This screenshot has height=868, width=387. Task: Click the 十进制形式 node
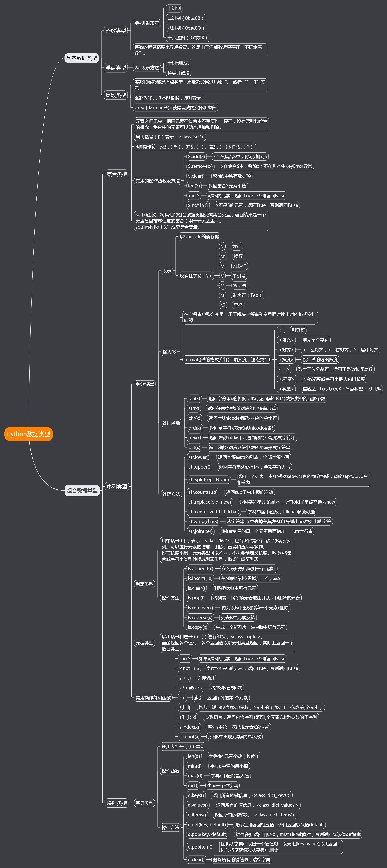point(179,63)
